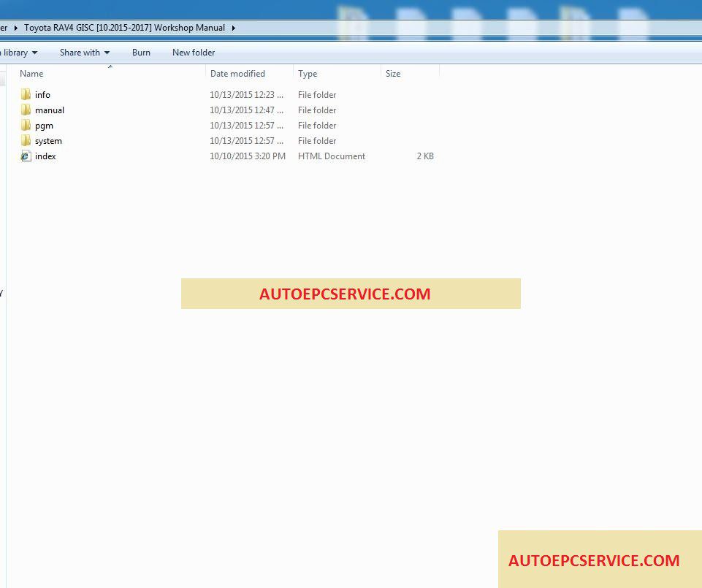This screenshot has height=588, width=702.
Task: Click 'File folder' type of pgm row
Action: point(317,126)
